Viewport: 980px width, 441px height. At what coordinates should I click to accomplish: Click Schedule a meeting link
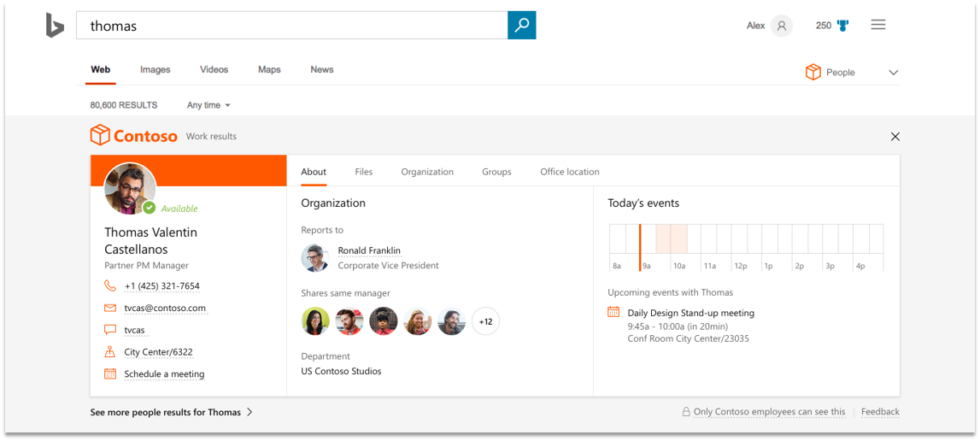point(164,374)
